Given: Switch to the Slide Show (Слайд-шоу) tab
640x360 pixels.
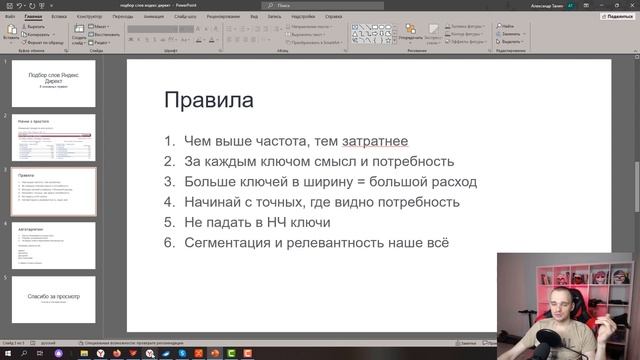Looking at the screenshot, I should coord(185,17).
